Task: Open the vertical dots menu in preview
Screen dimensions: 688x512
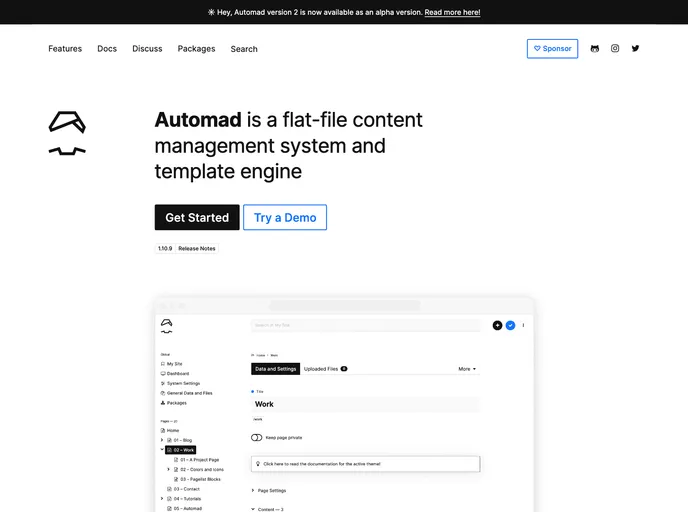Action: click(x=523, y=325)
